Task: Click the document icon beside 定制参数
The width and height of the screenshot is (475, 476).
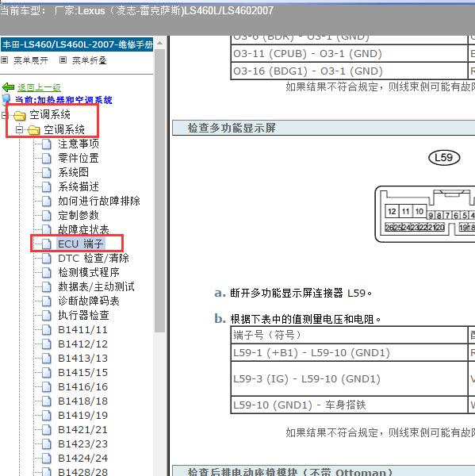Action: (x=47, y=216)
